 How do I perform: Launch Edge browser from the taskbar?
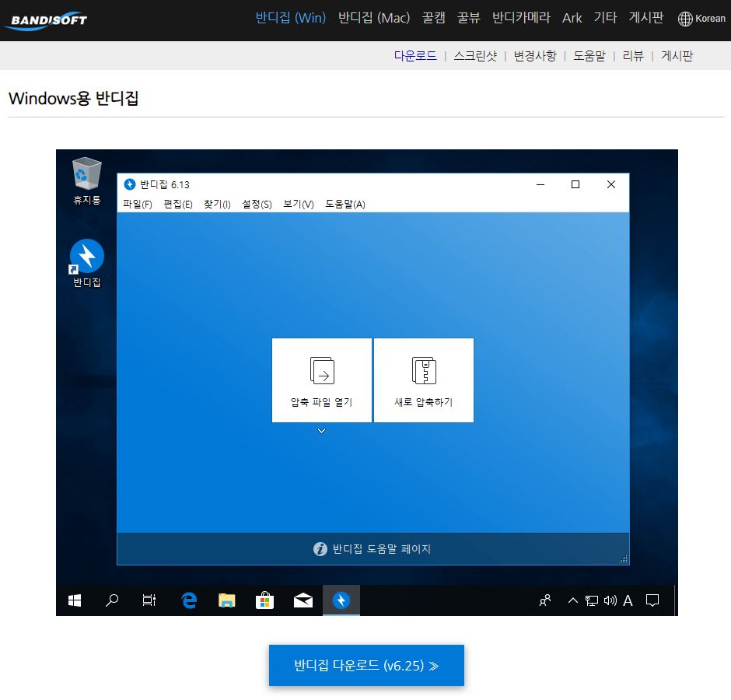point(189,600)
